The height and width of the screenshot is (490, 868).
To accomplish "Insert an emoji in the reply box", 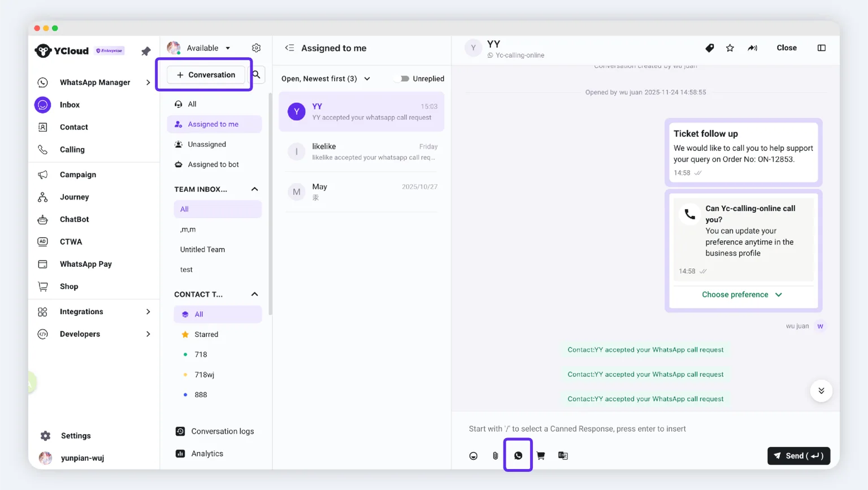I will coord(474,456).
